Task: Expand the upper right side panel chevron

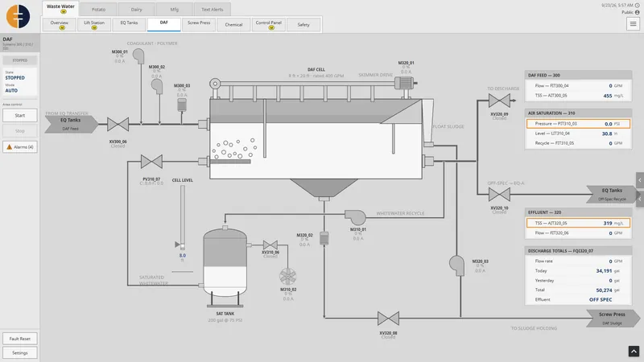Action: pos(640,180)
